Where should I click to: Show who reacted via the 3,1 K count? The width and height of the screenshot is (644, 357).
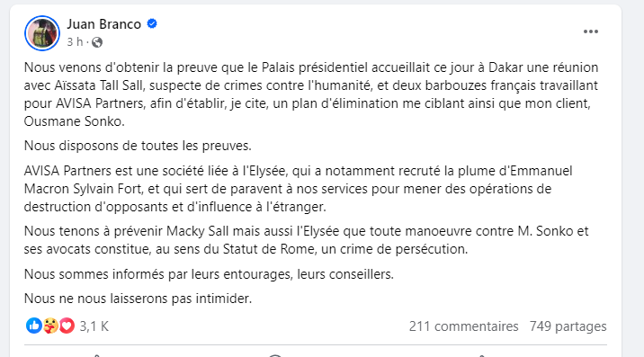click(94, 326)
